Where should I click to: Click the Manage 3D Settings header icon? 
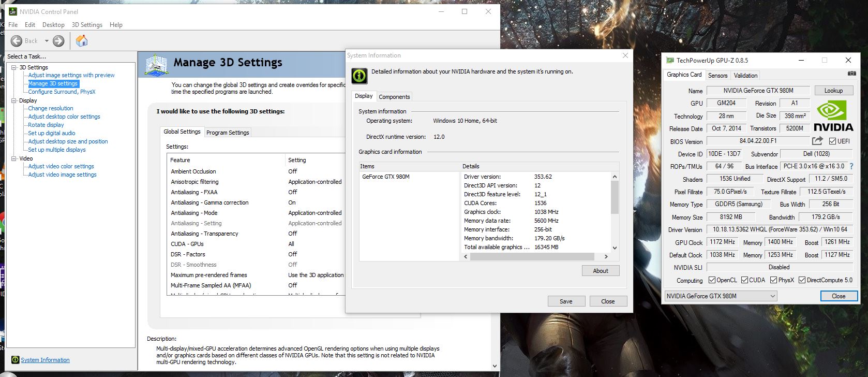point(157,65)
